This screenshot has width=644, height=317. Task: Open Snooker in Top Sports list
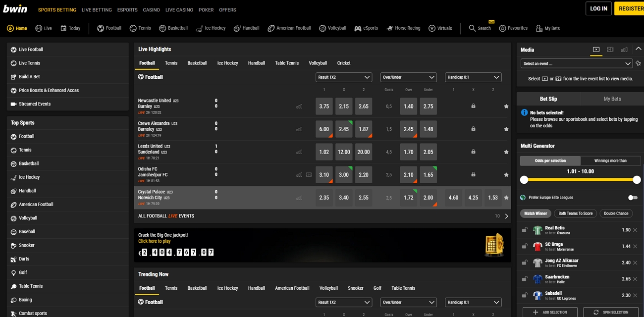[x=68, y=245]
